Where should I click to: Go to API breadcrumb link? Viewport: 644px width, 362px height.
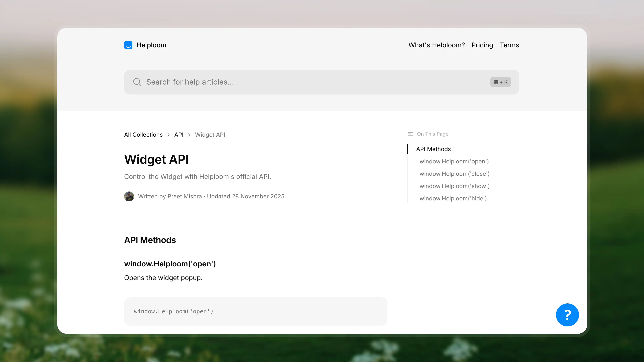(179, 135)
